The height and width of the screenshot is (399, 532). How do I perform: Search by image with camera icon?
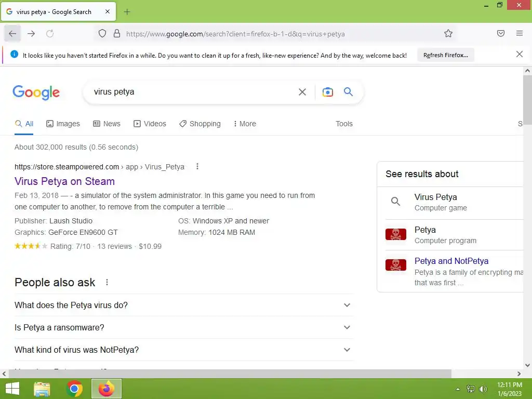(328, 92)
